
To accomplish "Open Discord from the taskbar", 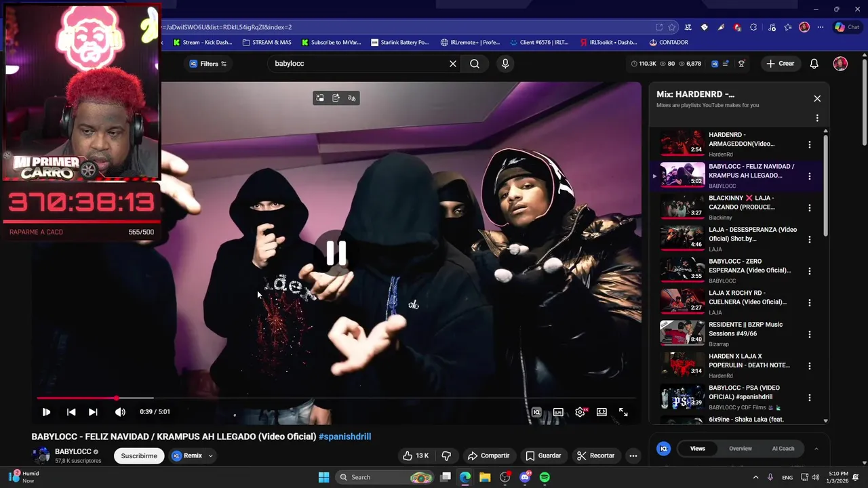I will tap(525, 477).
